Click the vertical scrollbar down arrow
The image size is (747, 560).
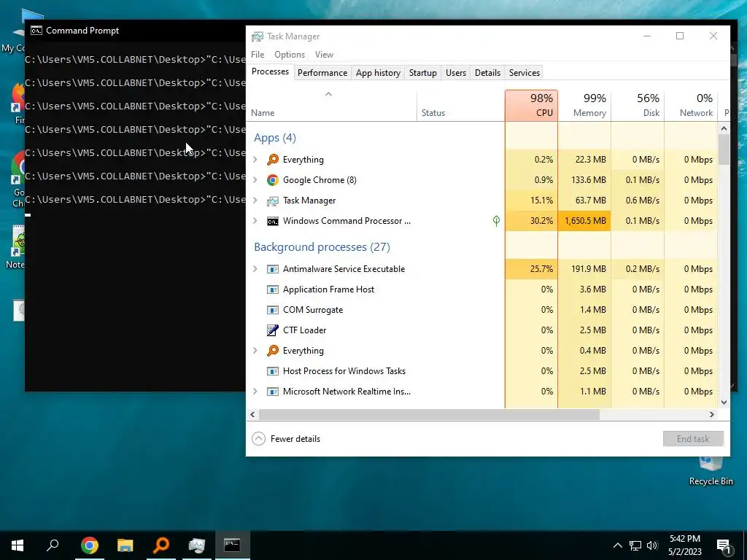pyautogui.click(x=724, y=402)
